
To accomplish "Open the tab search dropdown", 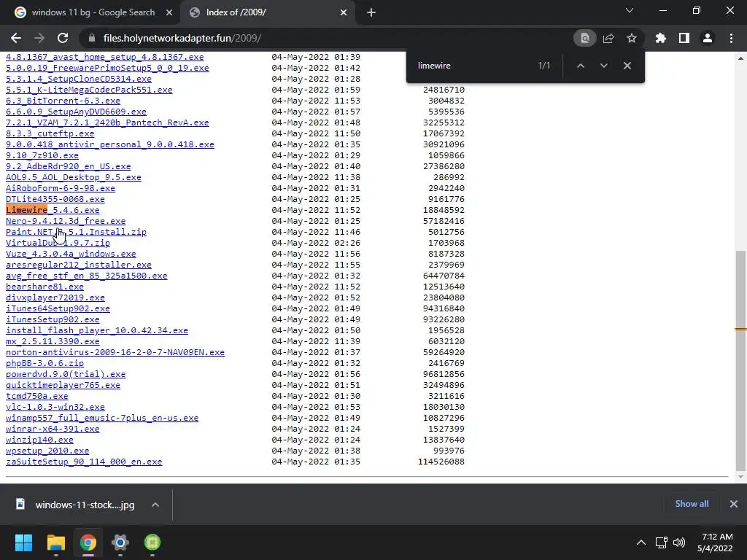I will (630, 10).
